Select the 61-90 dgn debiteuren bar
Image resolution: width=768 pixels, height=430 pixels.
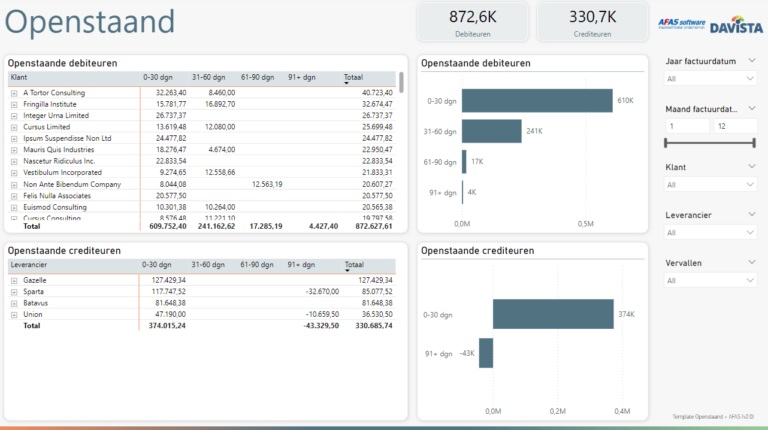[x=464, y=162]
